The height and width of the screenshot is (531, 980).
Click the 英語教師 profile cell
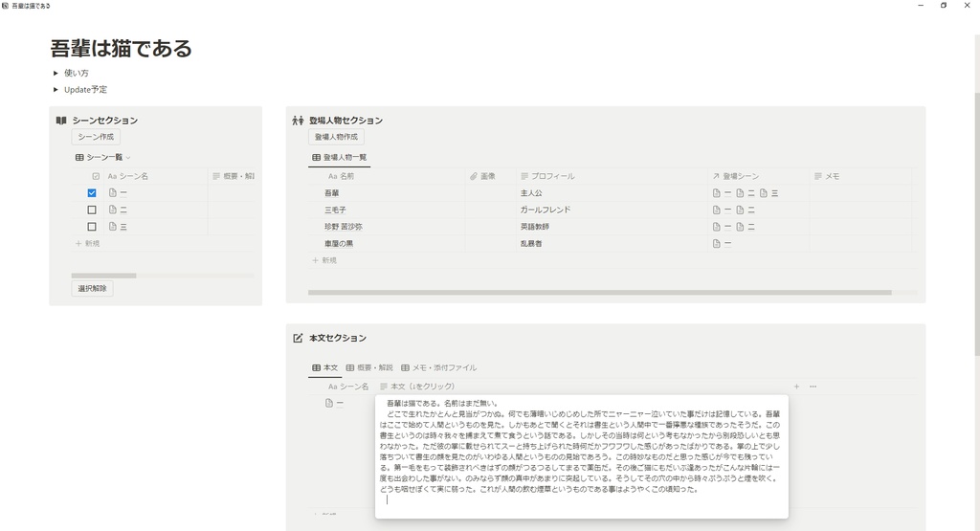[534, 228]
